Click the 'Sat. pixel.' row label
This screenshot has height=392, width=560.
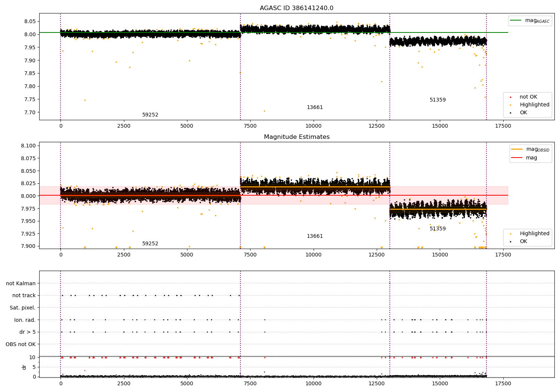tap(22, 308)
